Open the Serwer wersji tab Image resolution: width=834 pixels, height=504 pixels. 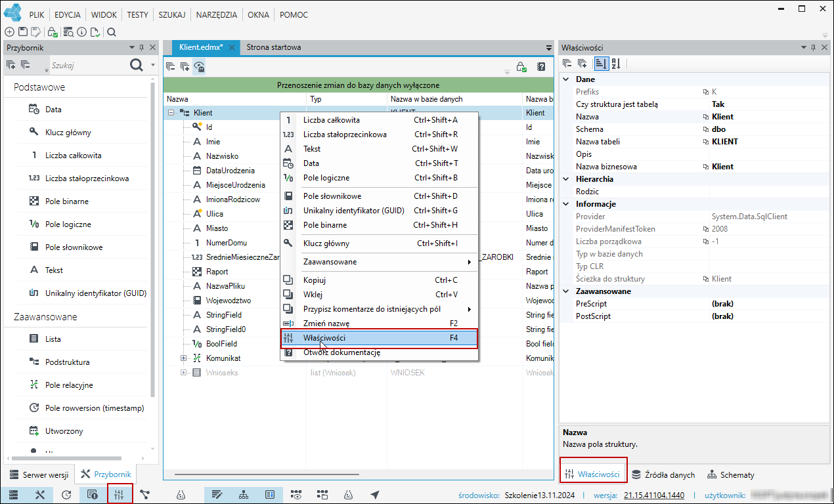(x=39, y=474)
